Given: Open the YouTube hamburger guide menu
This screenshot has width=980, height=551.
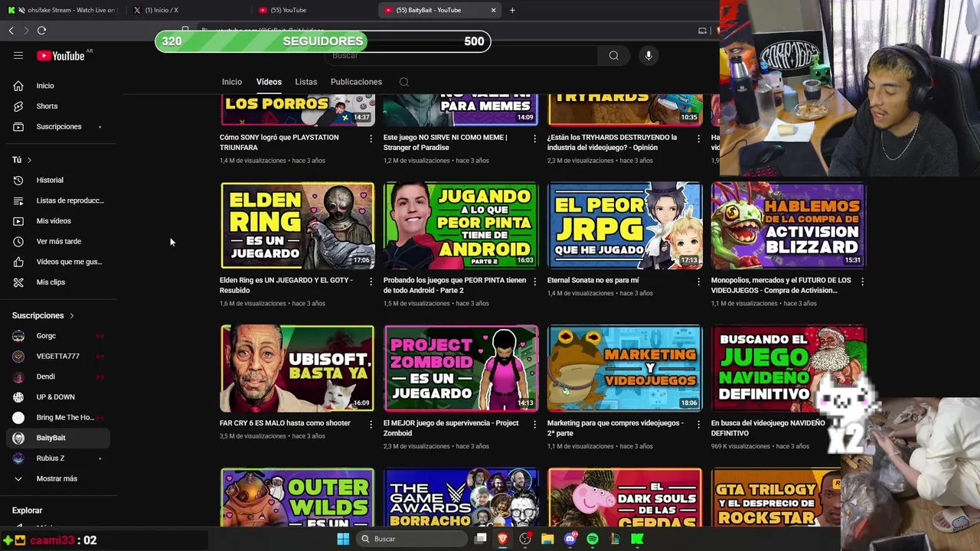Looking at the screenshot, I should pos(18,55).
